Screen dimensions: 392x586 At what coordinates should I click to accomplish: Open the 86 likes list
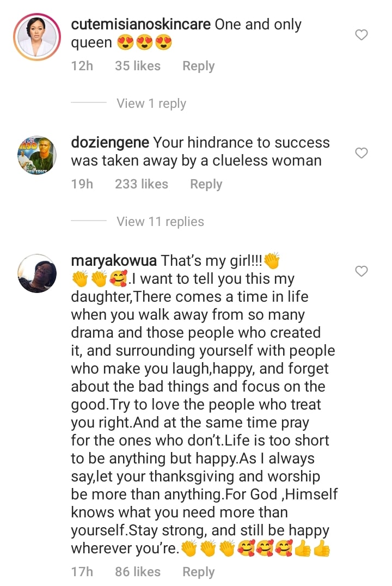(137, 572)
